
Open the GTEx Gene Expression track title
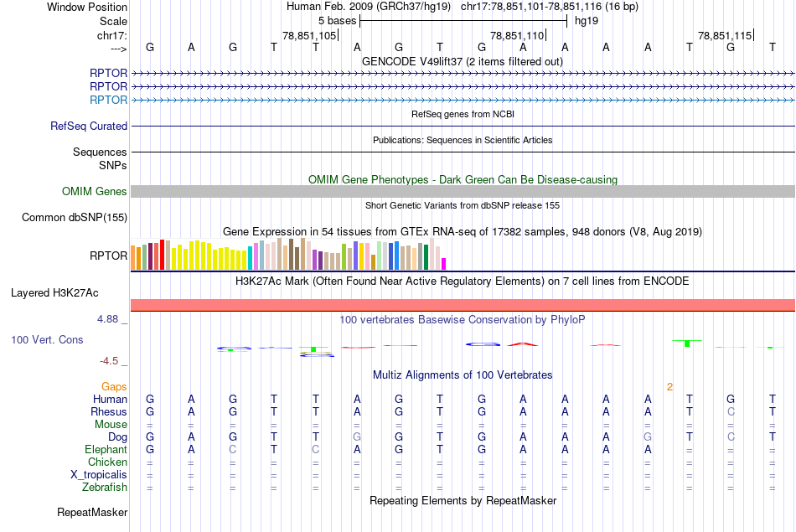[x=463, y=231]
